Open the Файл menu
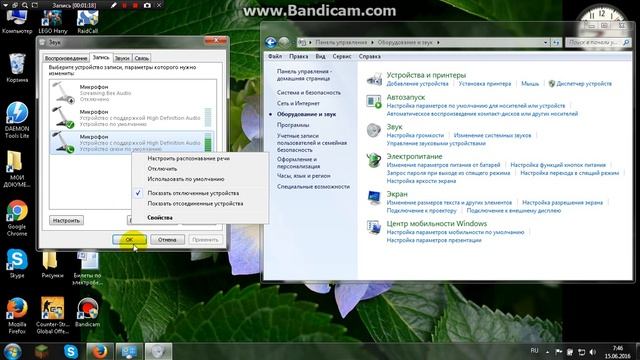Screen dimensions: 640x360 coord(275,56)
